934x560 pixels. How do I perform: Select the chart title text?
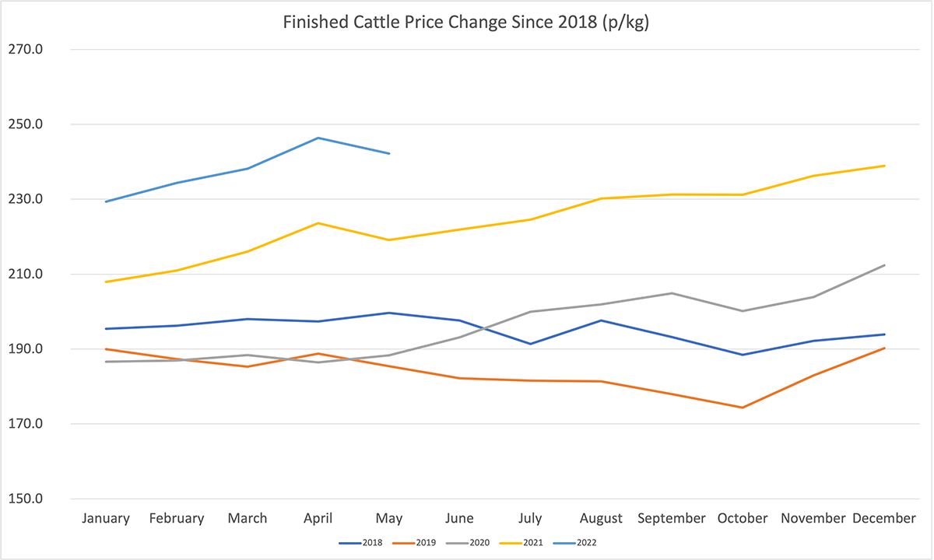pyautogui.click(x=465, y=23)
